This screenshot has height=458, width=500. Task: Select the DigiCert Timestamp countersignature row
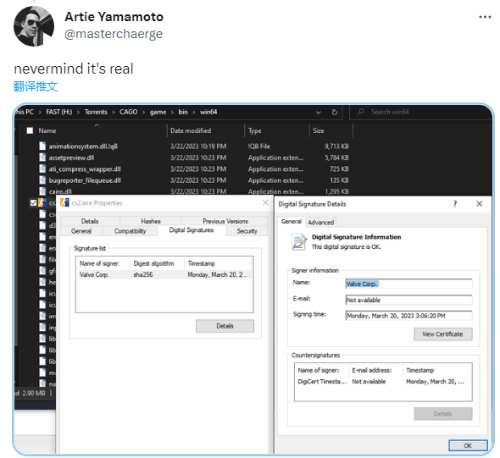tap(383, 382)
